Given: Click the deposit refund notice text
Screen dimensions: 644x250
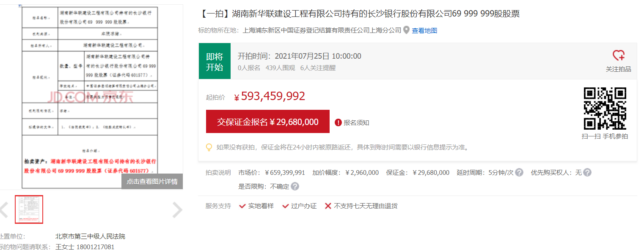Looking at the screenshot, I should tap(342, 147).
